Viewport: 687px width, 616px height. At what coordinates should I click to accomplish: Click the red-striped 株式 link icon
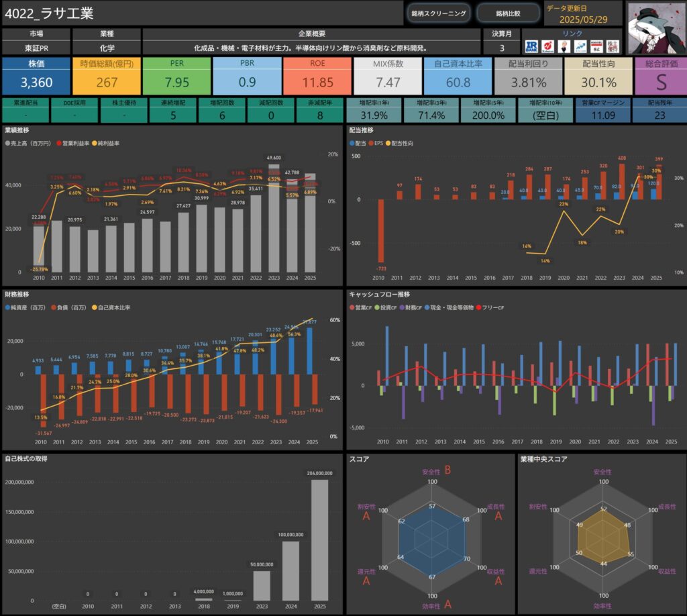coord(596,46)
